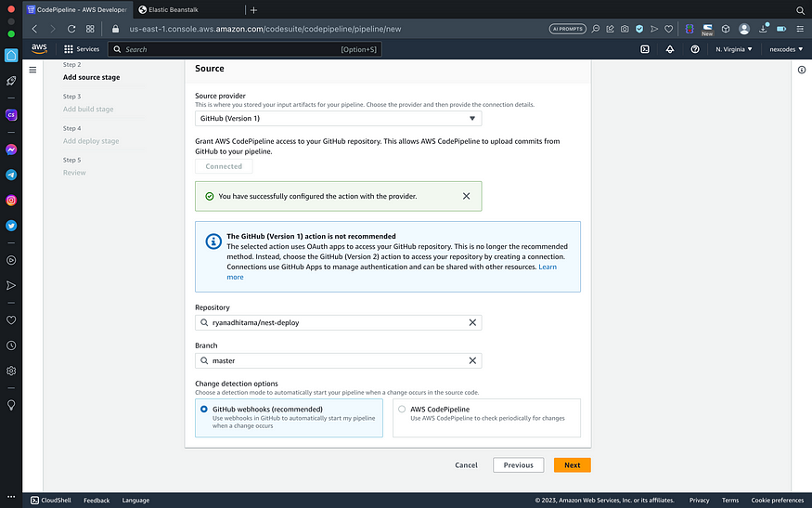Screen dimensions: 812x508
Task: Dismiss the success message with its X
Action: (466, 196)
